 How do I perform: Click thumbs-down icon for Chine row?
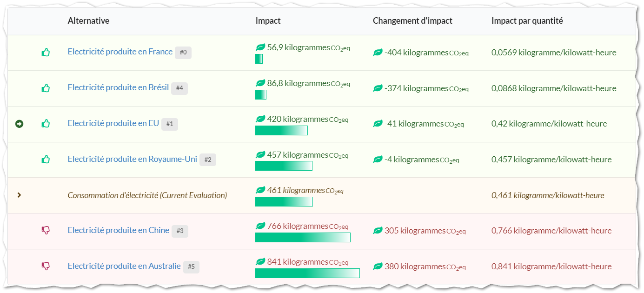46,230
